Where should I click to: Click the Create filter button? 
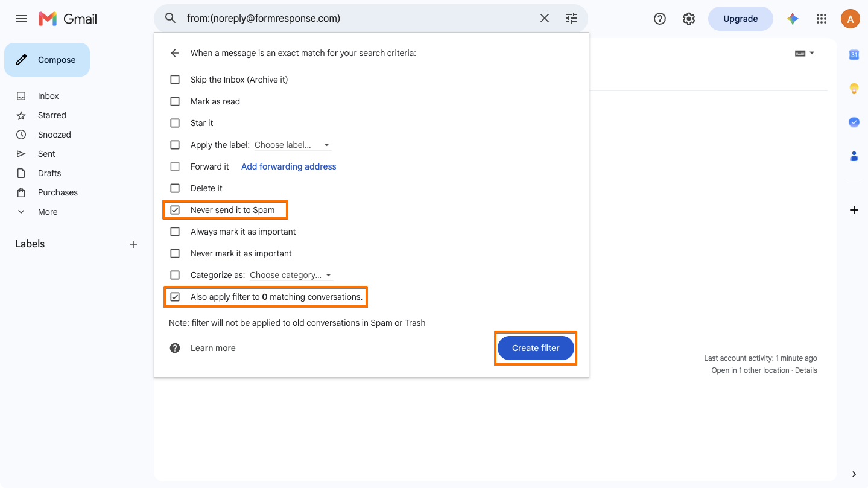coord(536,348)
